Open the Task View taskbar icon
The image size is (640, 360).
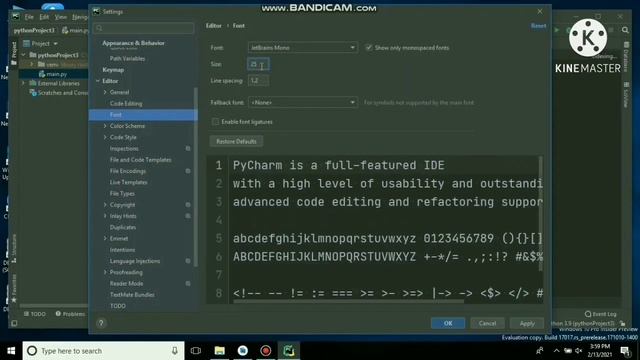[x=196, y=351]
